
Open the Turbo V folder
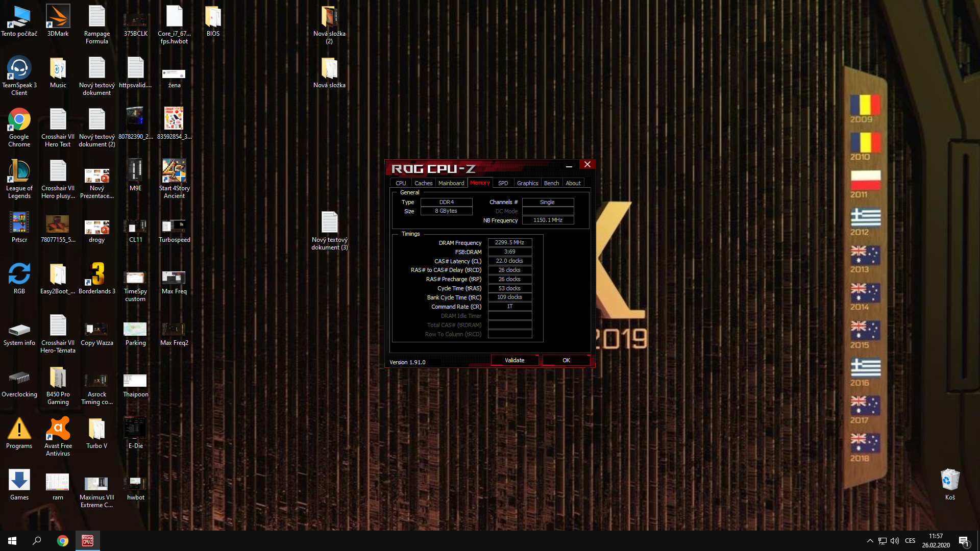click(x=96, y=433)
